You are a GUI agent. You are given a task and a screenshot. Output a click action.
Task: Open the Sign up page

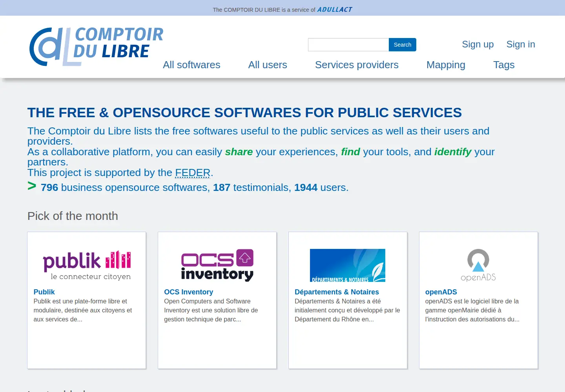[x=478, y=44]
